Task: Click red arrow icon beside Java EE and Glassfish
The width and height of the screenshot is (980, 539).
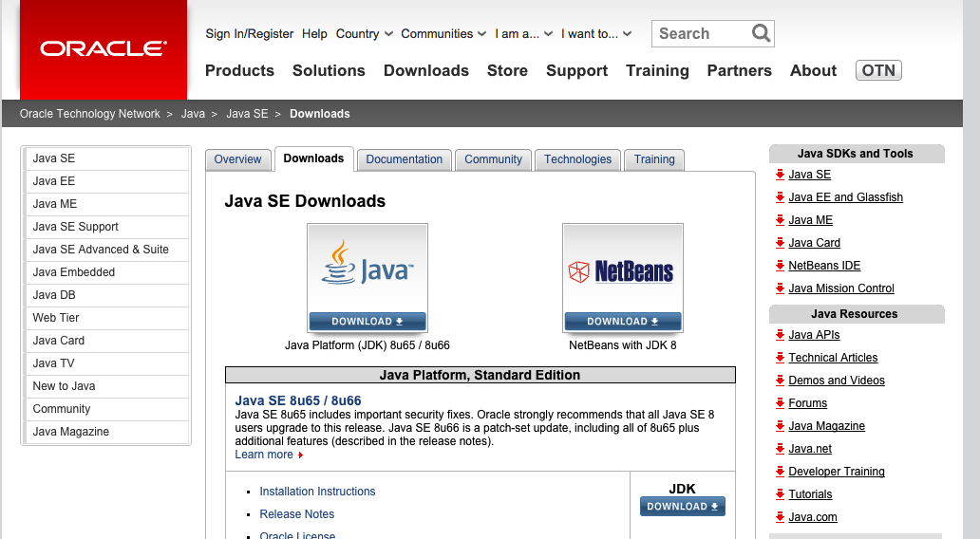Action: (x=780, y=197)
